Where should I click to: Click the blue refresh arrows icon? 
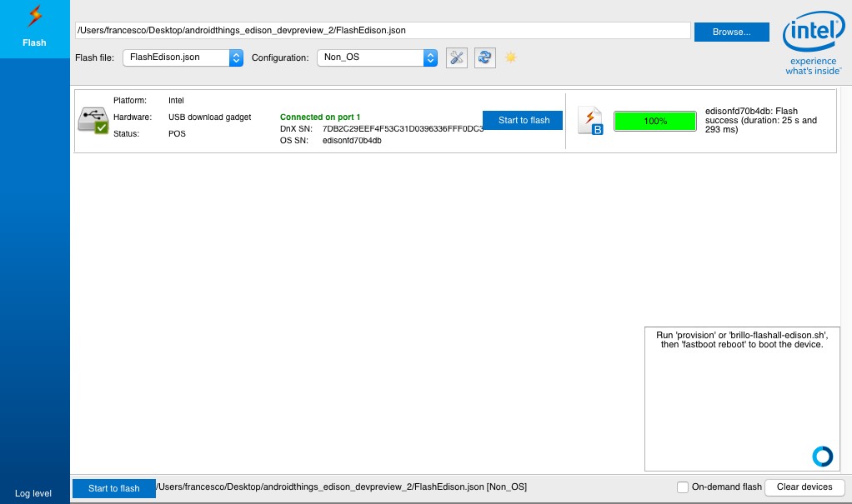[484, 57]
